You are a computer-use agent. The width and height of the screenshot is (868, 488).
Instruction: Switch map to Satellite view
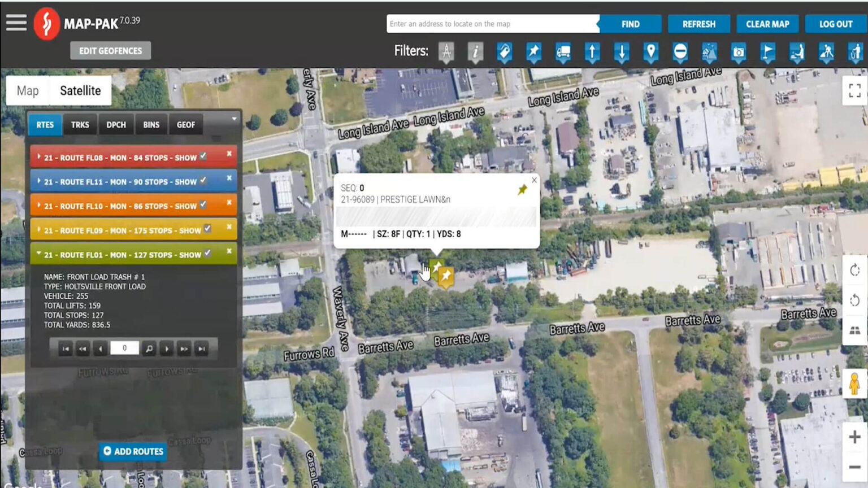click(x=80, y=90)
